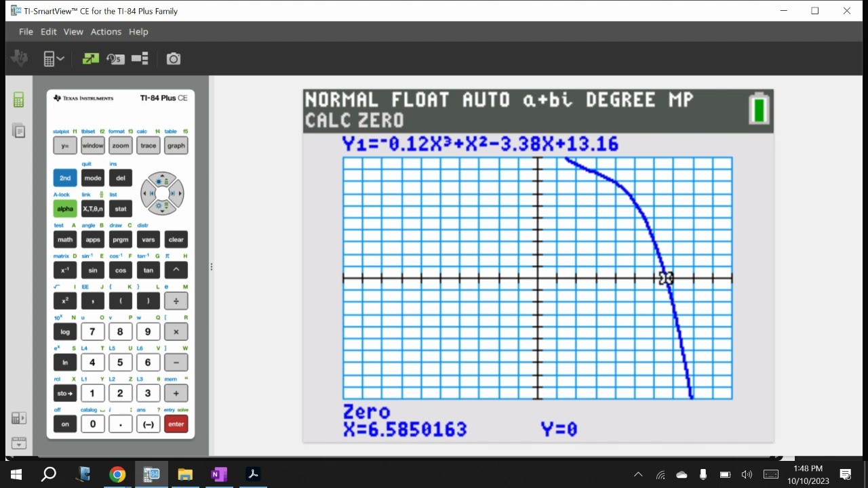Click the right arrow on directional pad

[x=176, y=193]
